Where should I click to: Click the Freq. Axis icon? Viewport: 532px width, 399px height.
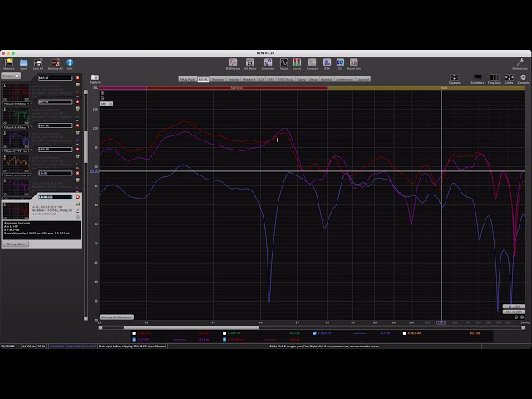(495, 77)
